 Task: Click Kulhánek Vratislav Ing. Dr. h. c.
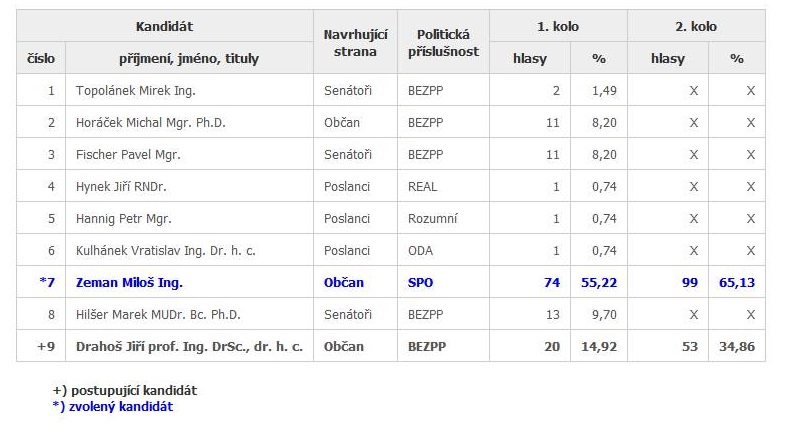tap(165, 251)
